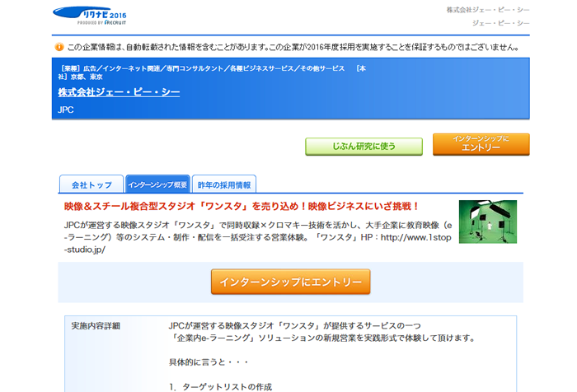Click the industry category text in the blue banner
This screenshot has width=577, height=392.
pyautogui.click(x=212, y=72)
